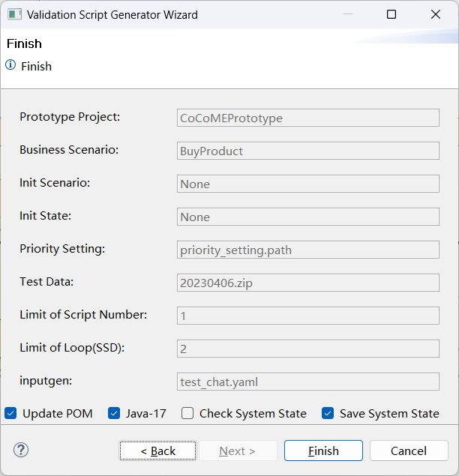459x476 pixels.
Task: Click the Init State text field
Action: coord(307,217)
